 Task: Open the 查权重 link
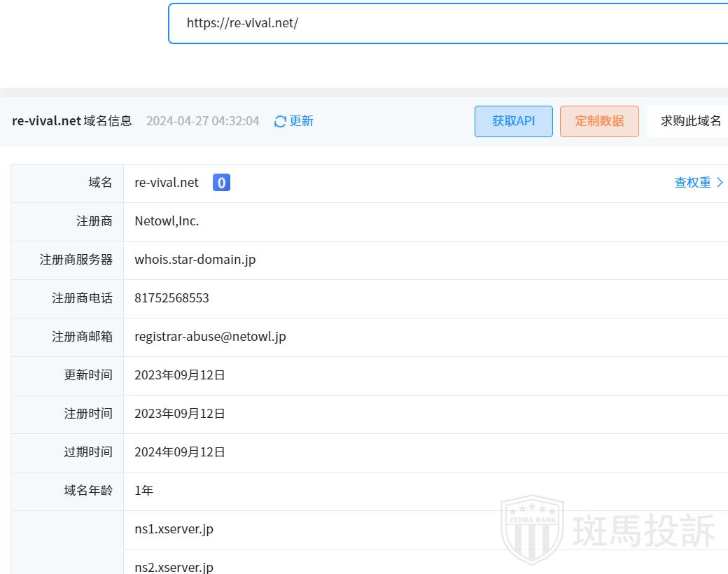692,183
